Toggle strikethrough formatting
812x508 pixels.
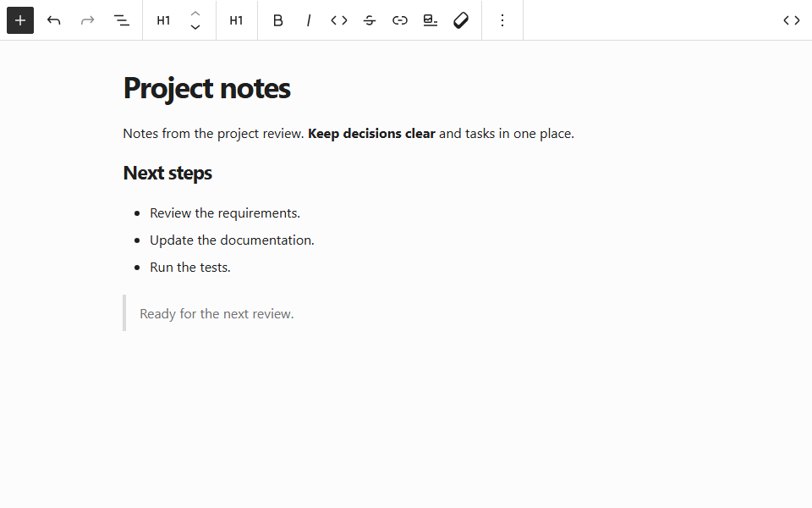tap(370, 20)
